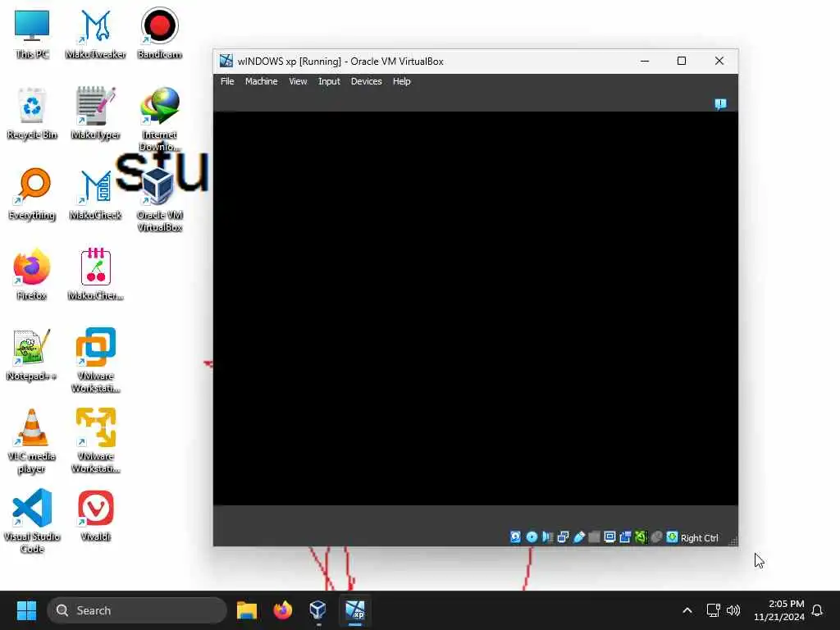
Task: Select the blue-orange VMware Workstation shortcut
Action: pyautogui.click(x=96, y=360)
